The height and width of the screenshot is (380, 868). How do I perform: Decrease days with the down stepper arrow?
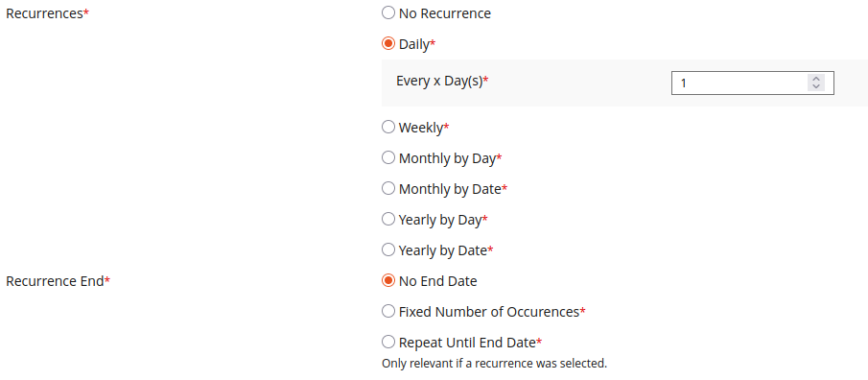tap(816, 87)
